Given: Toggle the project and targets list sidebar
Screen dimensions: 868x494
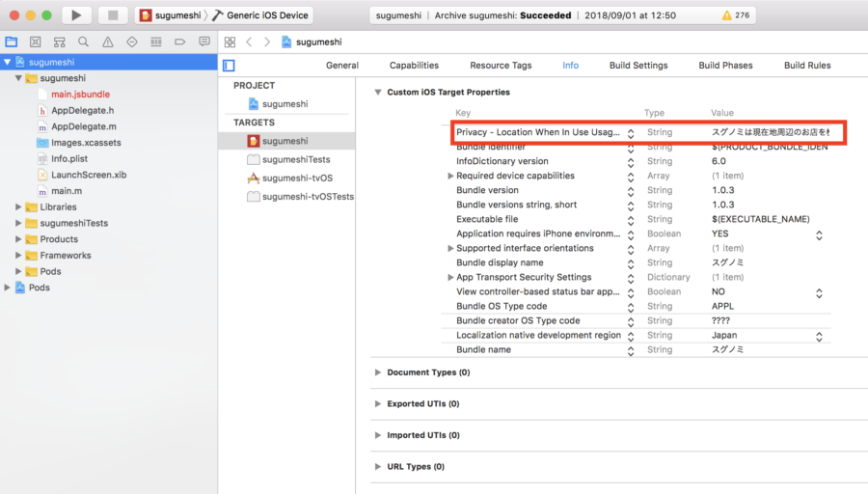Looking at the screenshot, I should click(x=230, y=66).
